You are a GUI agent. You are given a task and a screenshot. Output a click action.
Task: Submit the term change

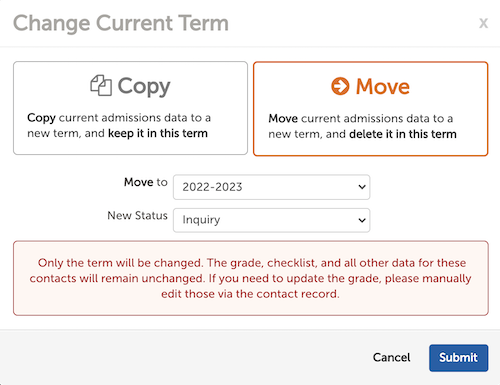[458, 358]
